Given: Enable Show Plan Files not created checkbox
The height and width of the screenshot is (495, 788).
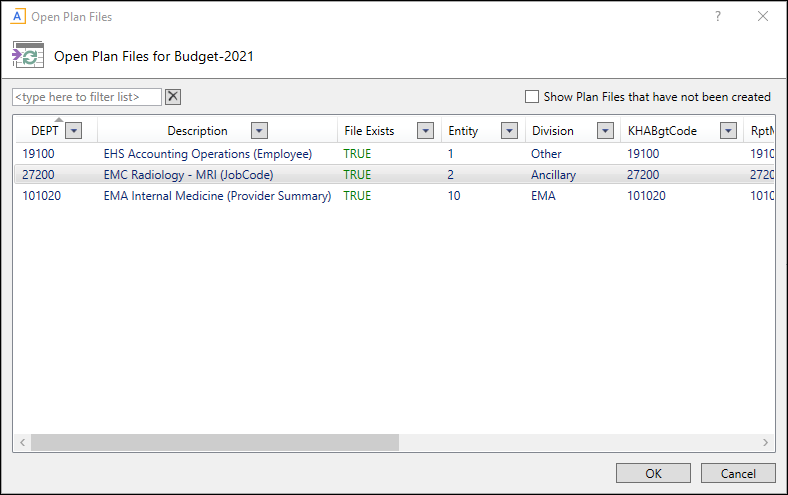Looking at the screenshot, I should (532, 97).
